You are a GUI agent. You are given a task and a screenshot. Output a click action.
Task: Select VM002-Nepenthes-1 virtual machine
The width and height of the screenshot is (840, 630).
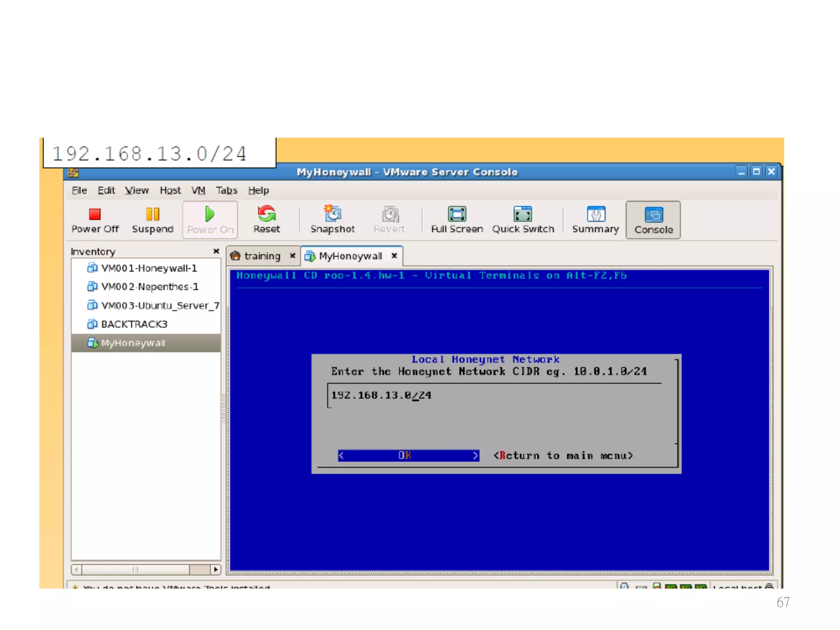(x=149, y=287)
